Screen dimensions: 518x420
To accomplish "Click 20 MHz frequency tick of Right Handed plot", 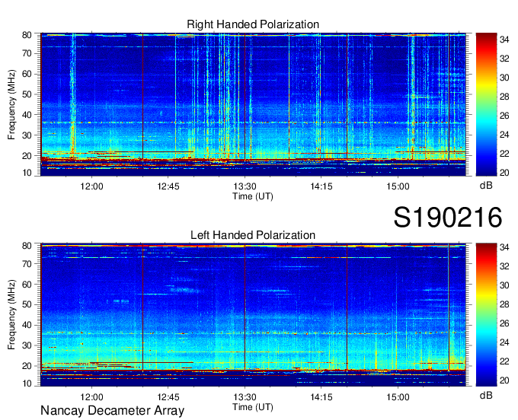I will pos(27,156).
